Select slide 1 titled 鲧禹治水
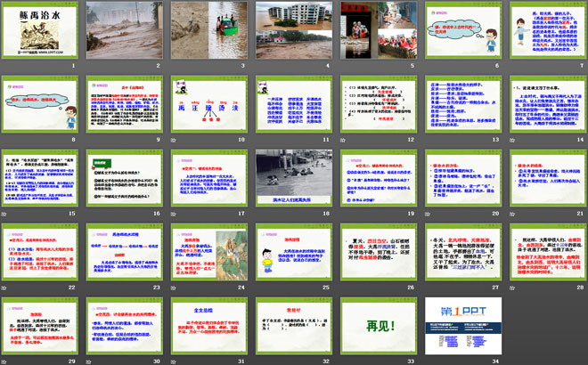 point(40,30)
